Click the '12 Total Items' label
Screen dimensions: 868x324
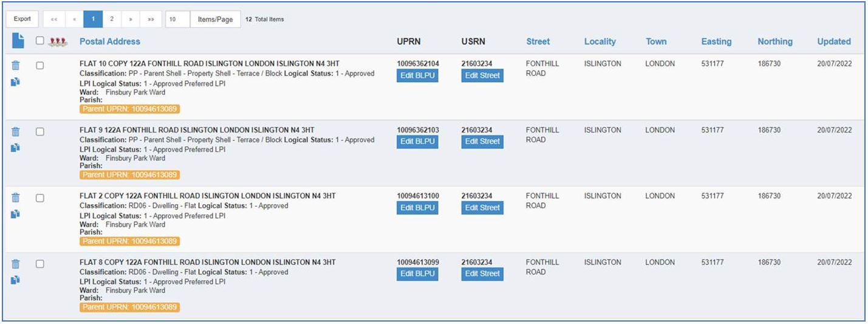[264, 19]
